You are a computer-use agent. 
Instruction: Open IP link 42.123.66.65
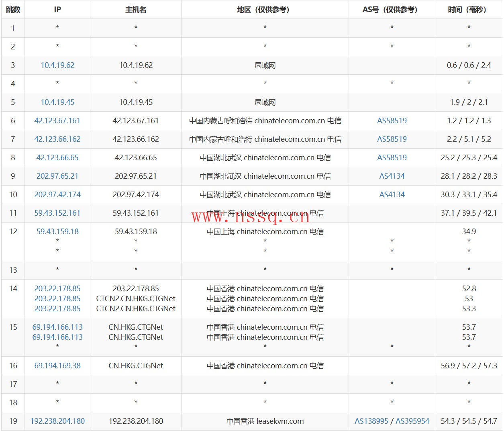click(x=57, y=157)
